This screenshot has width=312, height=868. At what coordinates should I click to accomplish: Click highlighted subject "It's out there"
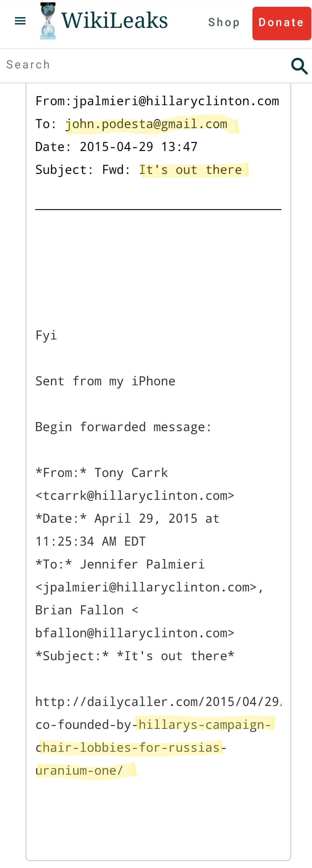191,170
